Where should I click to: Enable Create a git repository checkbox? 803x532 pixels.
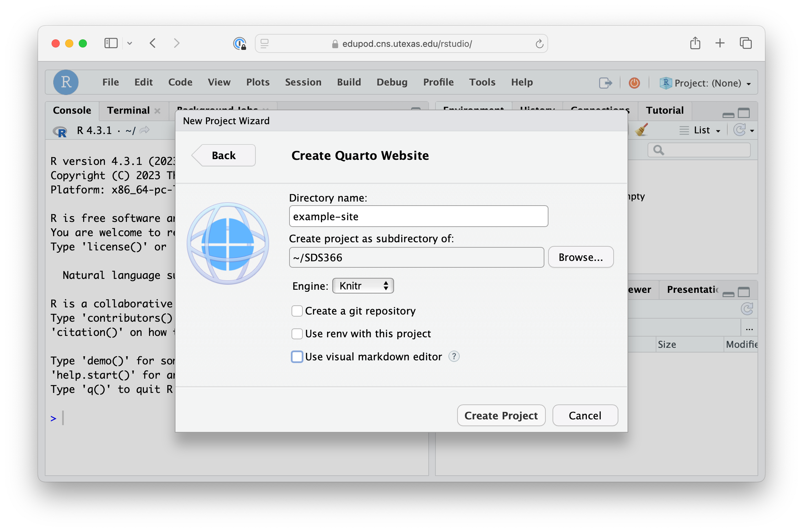pyautogui.click(x=297, y=311)
